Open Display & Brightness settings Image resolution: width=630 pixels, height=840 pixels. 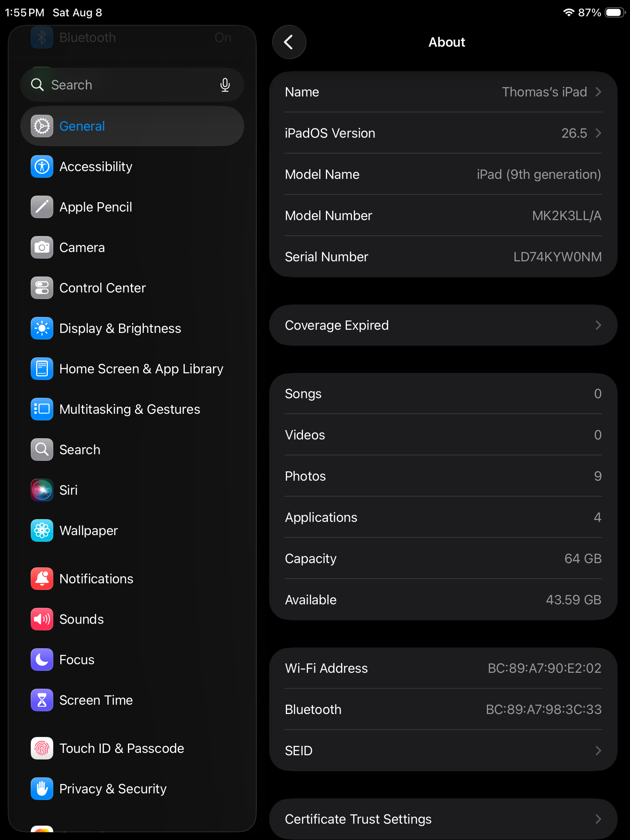(x=132, y=328)
